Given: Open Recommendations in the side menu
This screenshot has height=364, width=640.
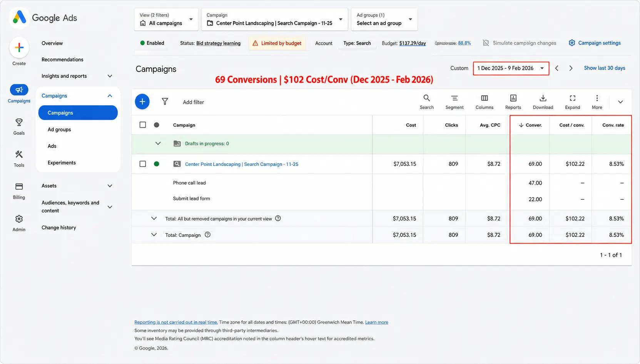Looking at the screenshot, I should (x=62, y=60).
